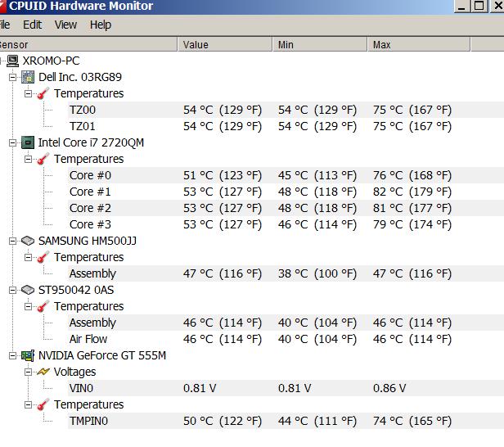The height and width of the screenshot is (447, 504).
Task: Click the Value column header
Action: click(225, 44)
